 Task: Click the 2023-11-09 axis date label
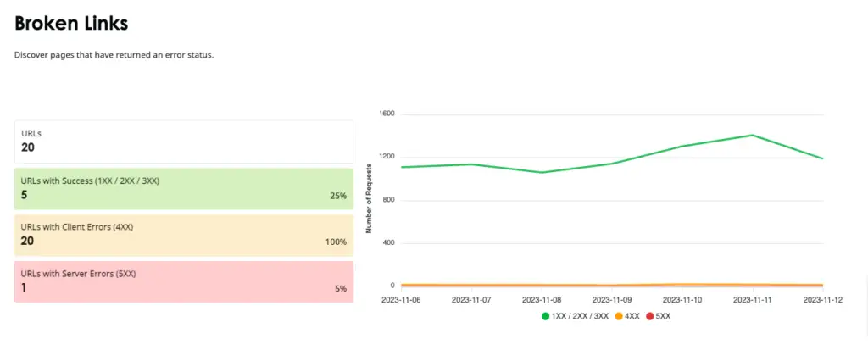612,300
